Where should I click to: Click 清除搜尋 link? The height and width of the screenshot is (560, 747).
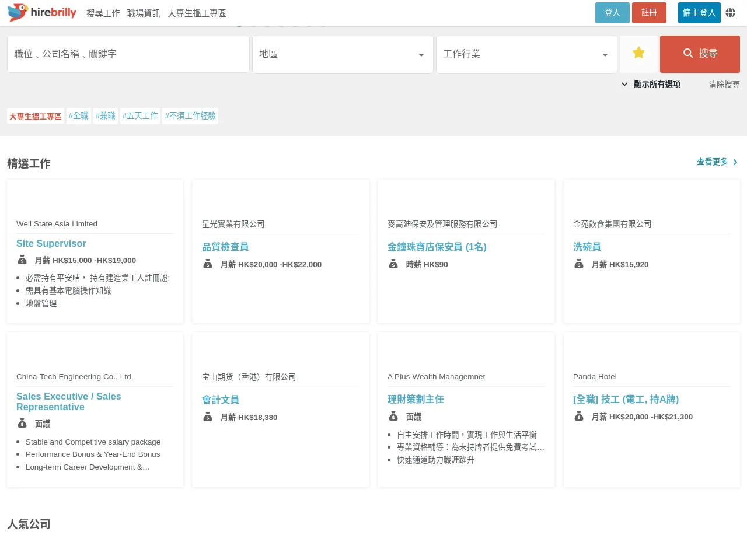point(724,84)
